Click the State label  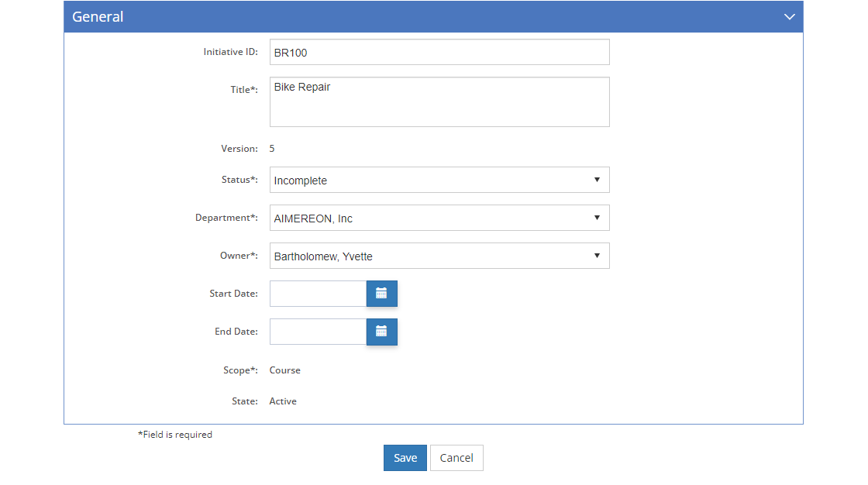coord(245,401)
